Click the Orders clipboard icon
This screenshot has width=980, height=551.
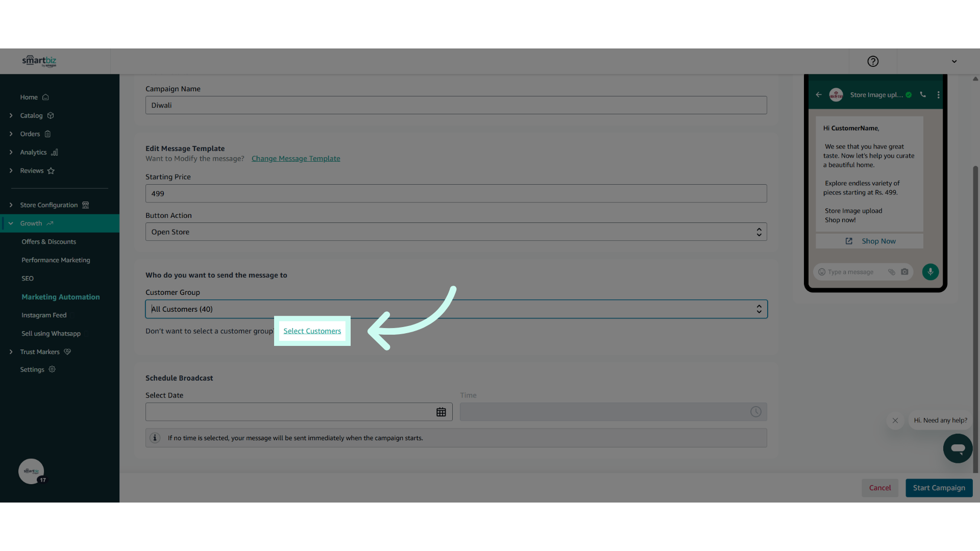coord(47,134)
